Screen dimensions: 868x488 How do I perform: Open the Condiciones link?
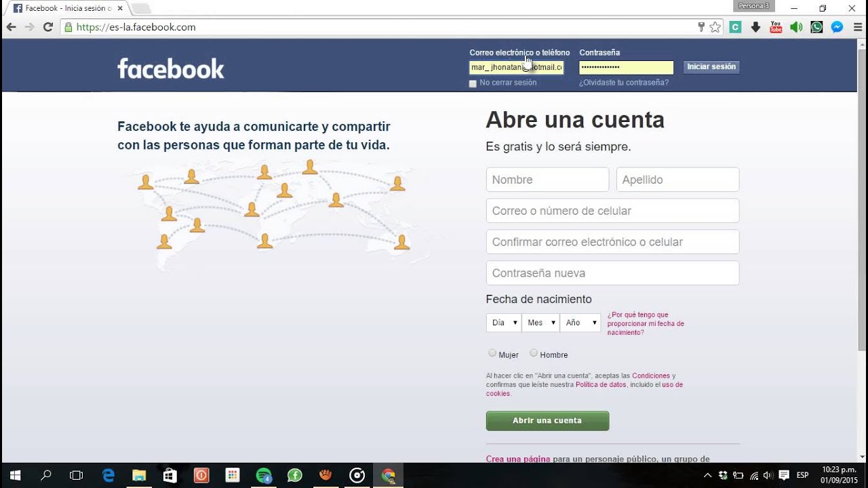(651, 375)
